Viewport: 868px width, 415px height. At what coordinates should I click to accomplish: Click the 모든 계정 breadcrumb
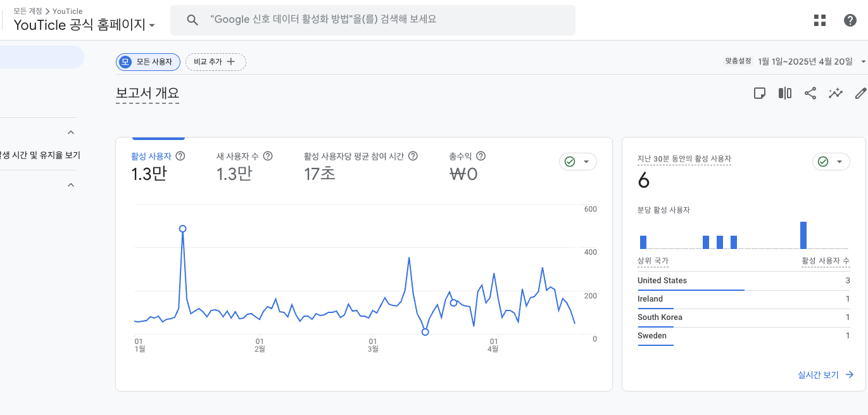tap(27, 11)
